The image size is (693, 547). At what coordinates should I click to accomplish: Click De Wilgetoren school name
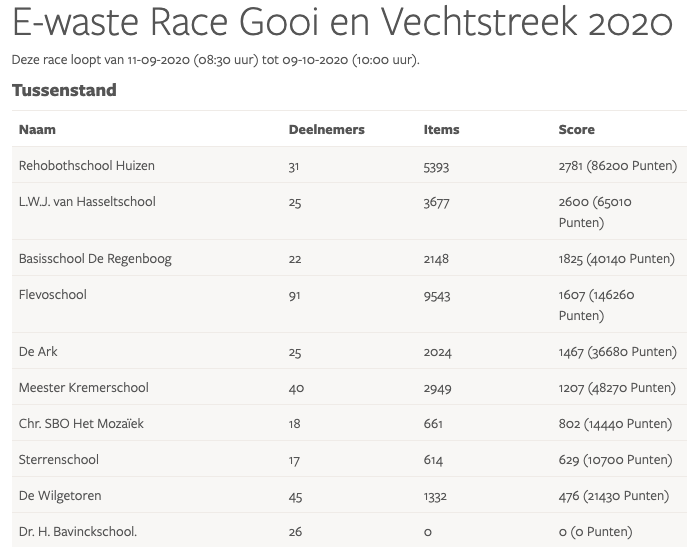click(x=60, y=495)
